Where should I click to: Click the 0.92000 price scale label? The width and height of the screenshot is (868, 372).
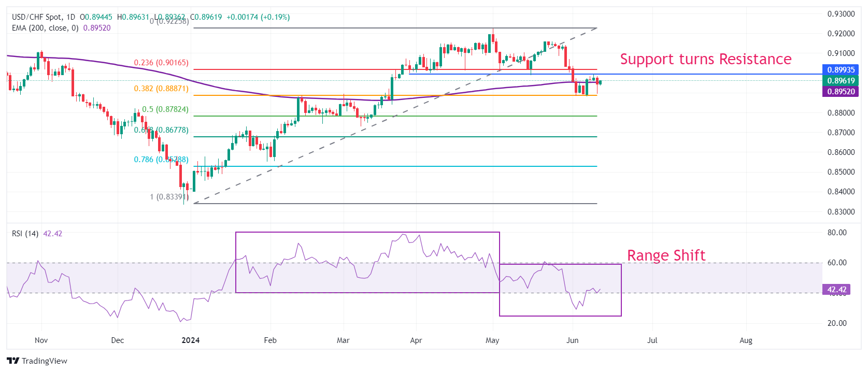click(841, 34)
